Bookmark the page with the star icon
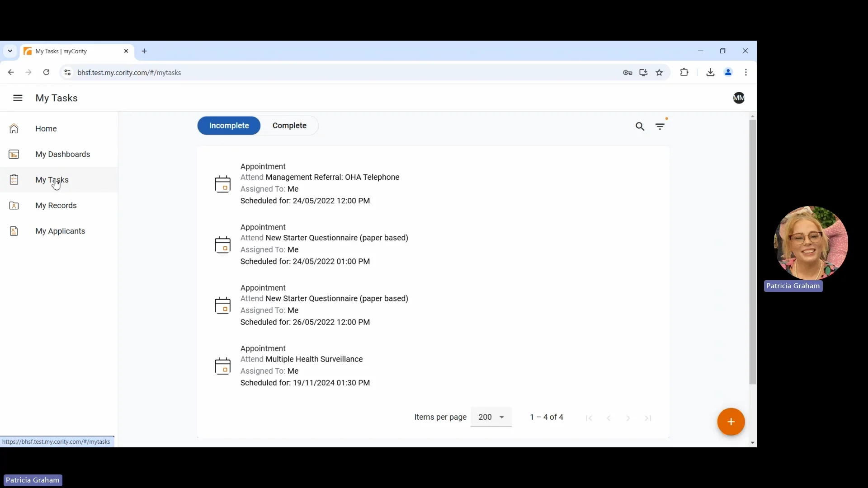 (659, 72)
